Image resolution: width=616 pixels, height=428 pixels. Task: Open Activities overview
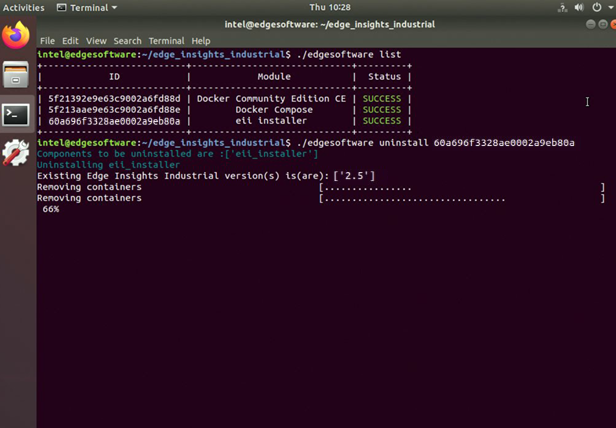[x=24, y=7]
